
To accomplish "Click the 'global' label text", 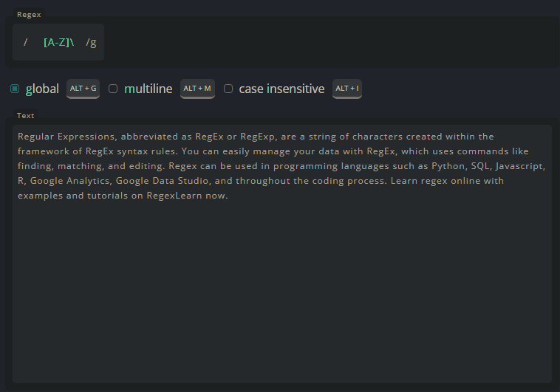I will [42, 89].
